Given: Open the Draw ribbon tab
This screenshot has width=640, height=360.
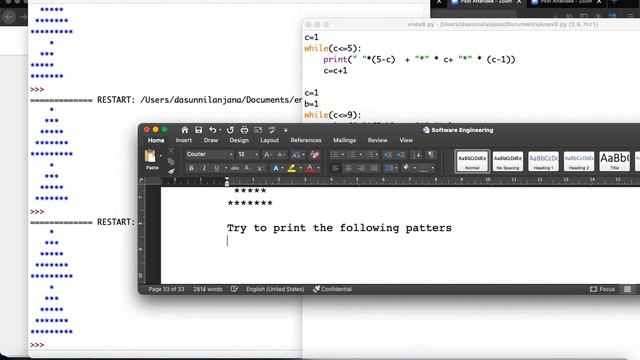Looking at the screenshot, I should (x=211, y=140).
